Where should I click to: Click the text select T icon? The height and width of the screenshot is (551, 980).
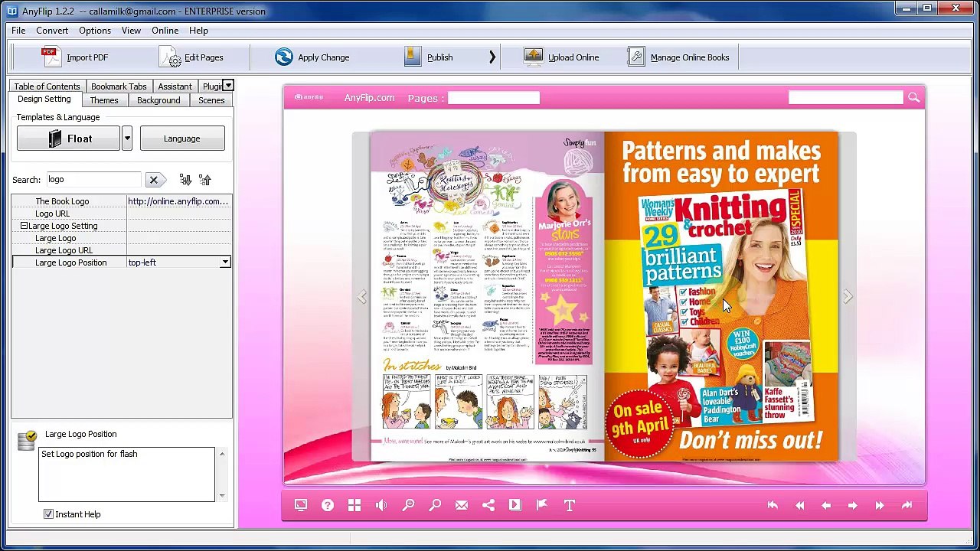tap(569, 505)
